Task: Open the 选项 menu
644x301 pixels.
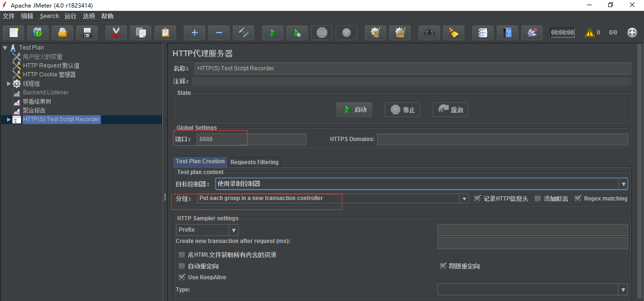Action: [x=89, y=16]
